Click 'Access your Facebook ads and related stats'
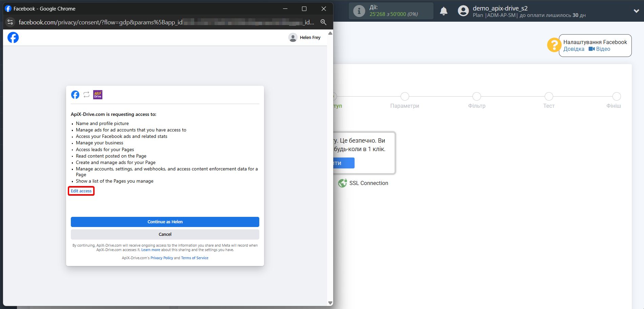The height and width of the screenshot is (309, 644). tap(122, 137)
